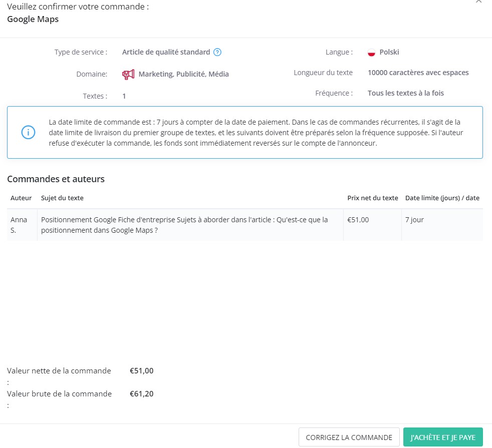The width and height of the screenshot is (492, 448).
Task: Click the 'Polski' language value
Action: [389, 52]
